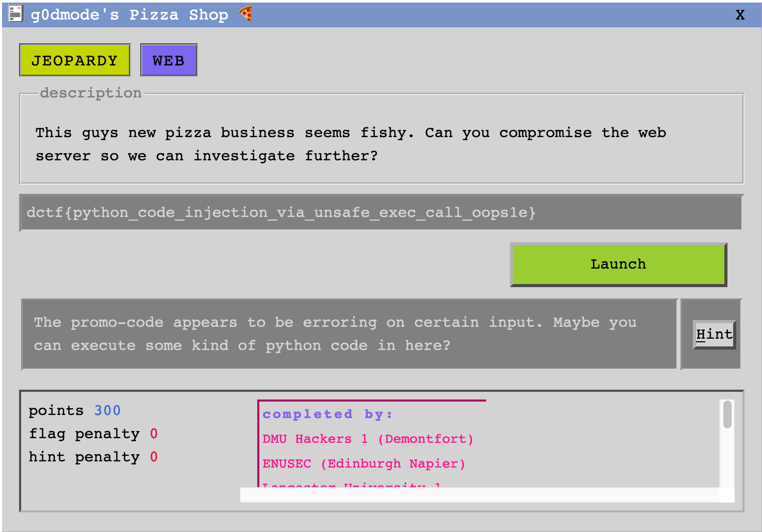Click the flag penalty value 0
The height and width of the screenshot is (532, 762).
pos(154,434)
